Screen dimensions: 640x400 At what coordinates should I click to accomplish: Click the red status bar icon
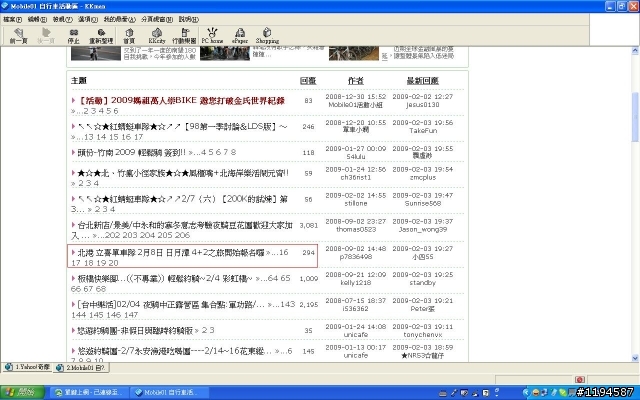click(x=580, y=380)
